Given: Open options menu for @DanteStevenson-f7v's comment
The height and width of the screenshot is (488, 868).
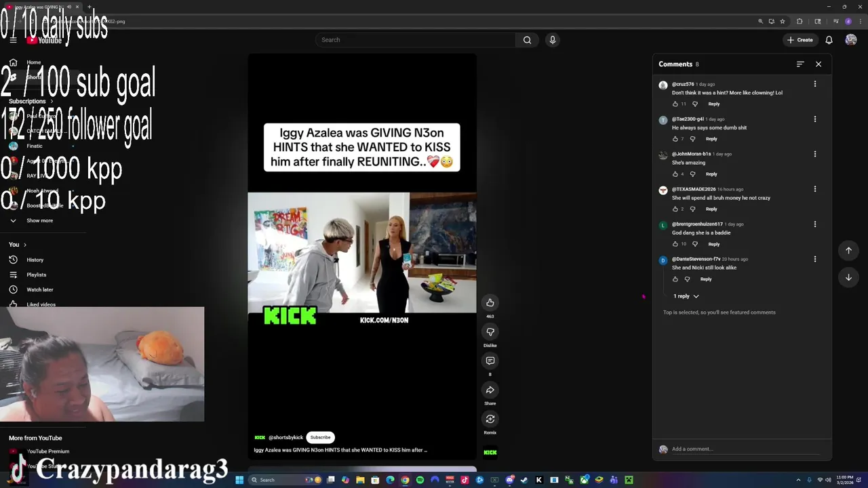Looking at the screenshot, I should pos(815,259).
